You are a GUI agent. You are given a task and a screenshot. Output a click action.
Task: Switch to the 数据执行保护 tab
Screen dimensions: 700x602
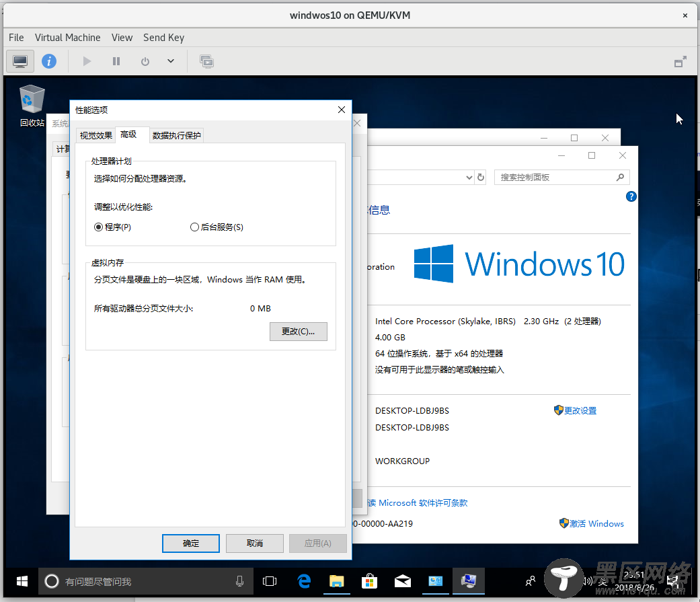(x=176, y=135)
